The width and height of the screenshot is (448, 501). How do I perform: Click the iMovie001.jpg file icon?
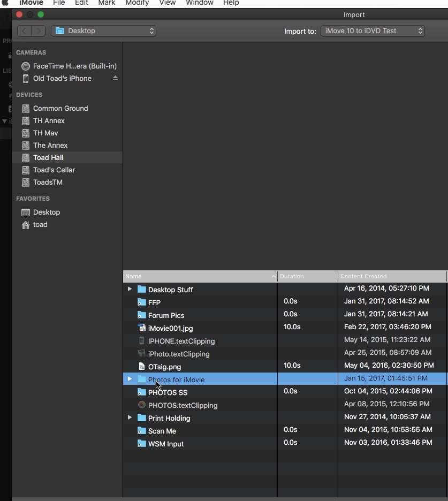click(x=141, y=328)
